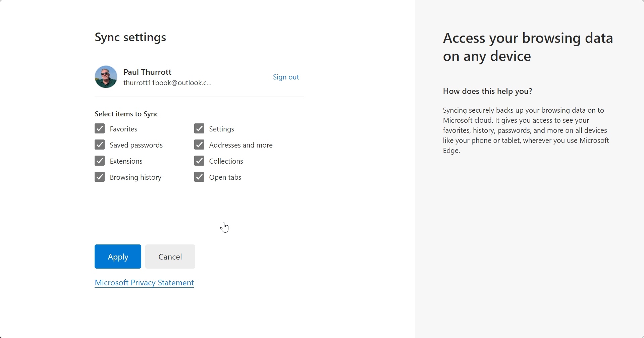
Task: Toggle the Addresses and more checkbox
Action: 199,145
